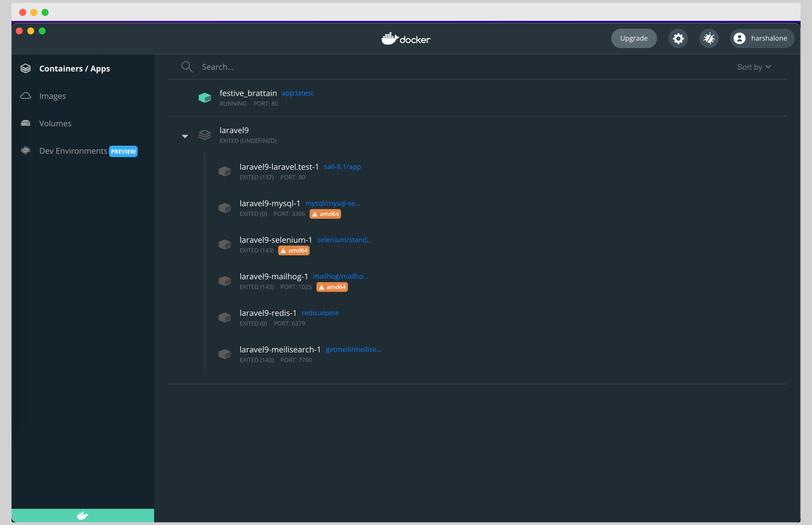Image resolution: width=812 pixels, height=525 pixels.
Task: Click the festive_brattain running container icon
Action: click(x=205, y=98)
